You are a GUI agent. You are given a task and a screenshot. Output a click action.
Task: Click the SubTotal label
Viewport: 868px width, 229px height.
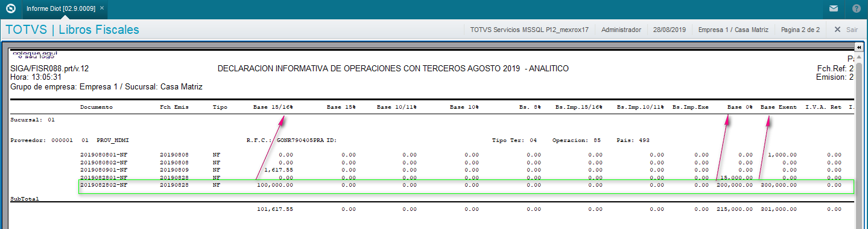pos(25,198)
